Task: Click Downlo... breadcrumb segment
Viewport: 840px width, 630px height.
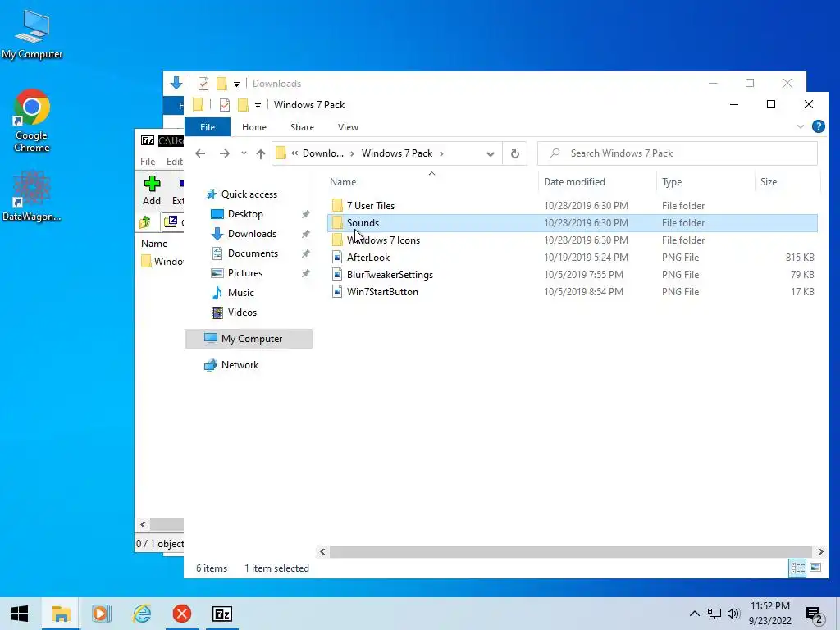Action: coord(323,153)
